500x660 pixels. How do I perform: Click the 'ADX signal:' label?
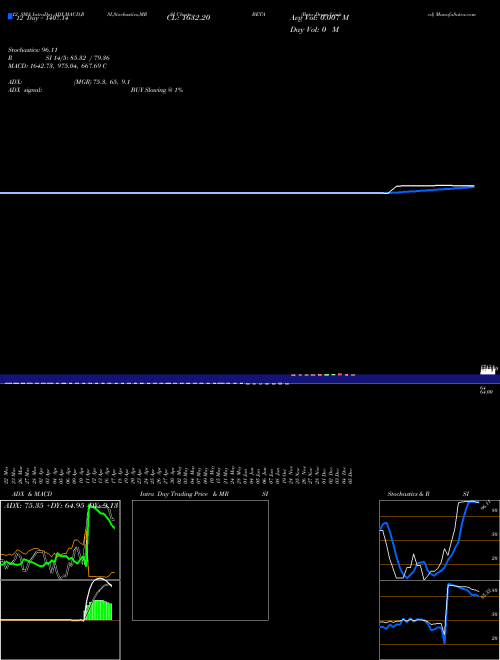25,90
